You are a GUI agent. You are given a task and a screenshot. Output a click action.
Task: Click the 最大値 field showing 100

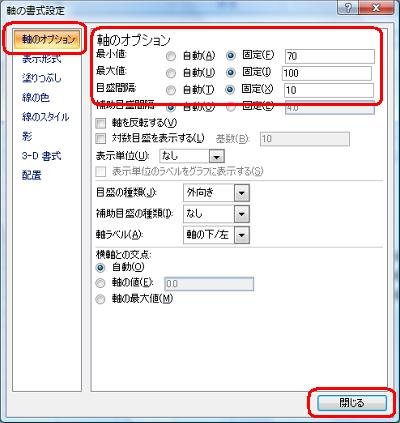(327, 73)
